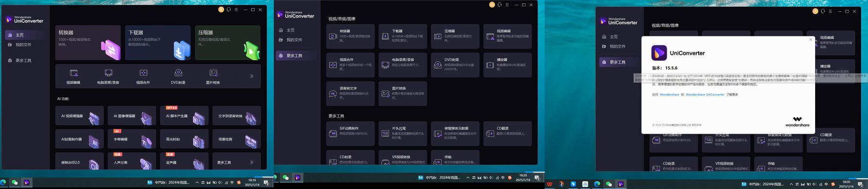868x189 pixels.
Task: Open 压缩器 card on the 主页 home window
Action: [x=228, y=43]
